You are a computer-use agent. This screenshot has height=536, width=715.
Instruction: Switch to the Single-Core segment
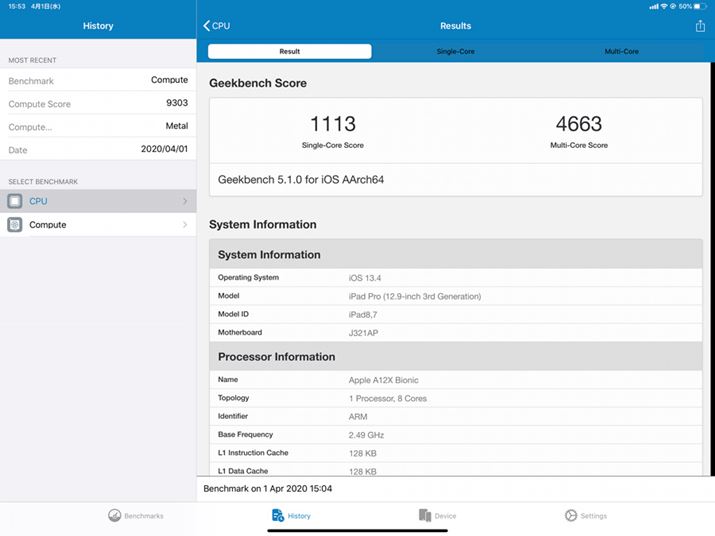coord(455,51)
